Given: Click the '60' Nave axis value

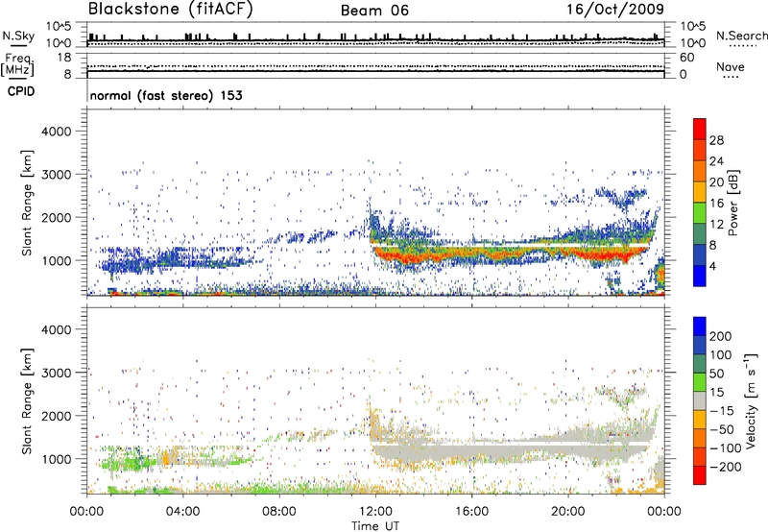Looking at the screenshot, I should click(686, 58).
